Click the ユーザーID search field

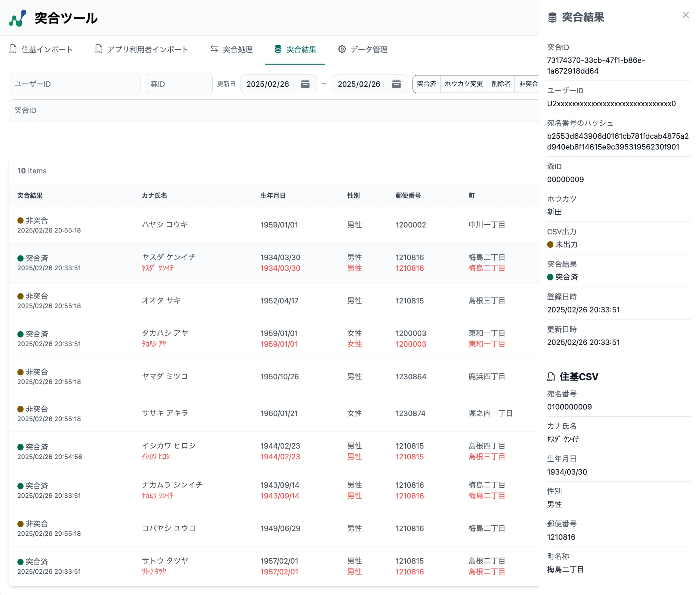point(74,84)
